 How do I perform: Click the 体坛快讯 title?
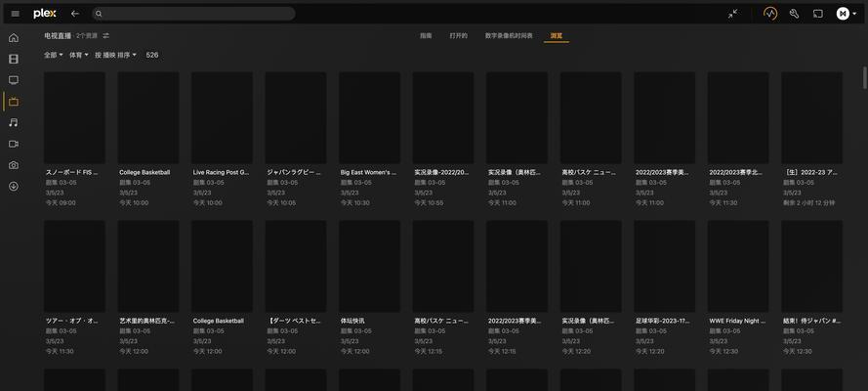coord(352,321)
